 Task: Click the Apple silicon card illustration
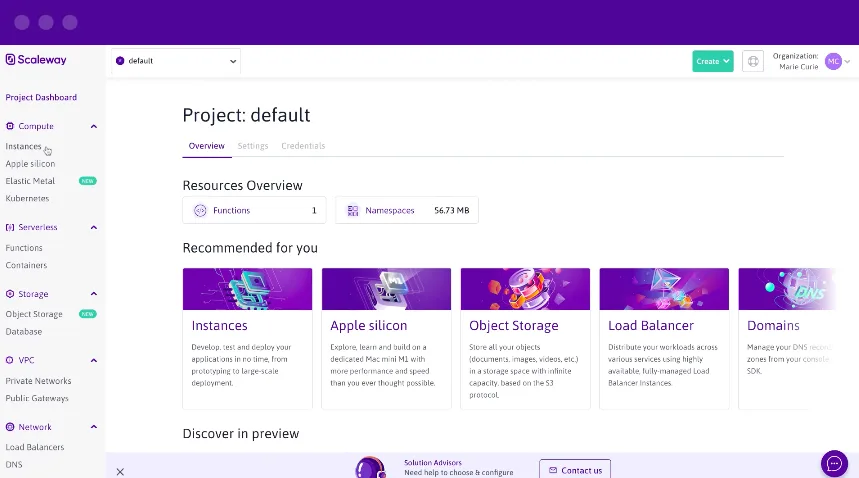coord(386,289)
